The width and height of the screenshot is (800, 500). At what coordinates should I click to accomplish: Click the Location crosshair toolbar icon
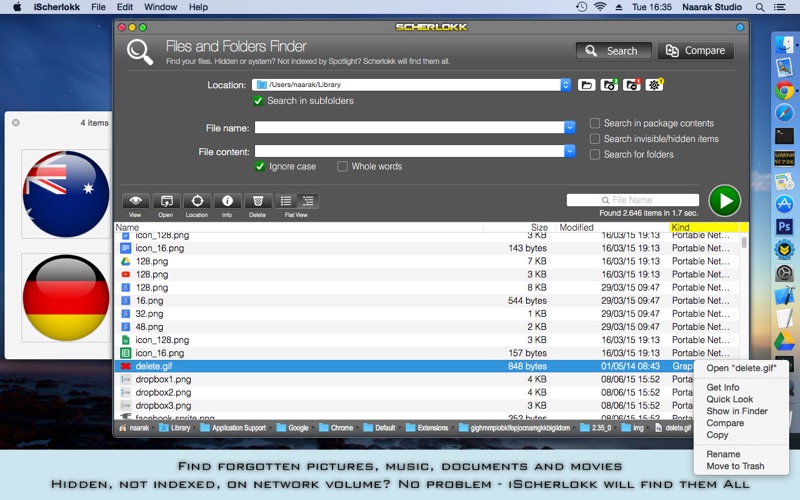[197, 201]
